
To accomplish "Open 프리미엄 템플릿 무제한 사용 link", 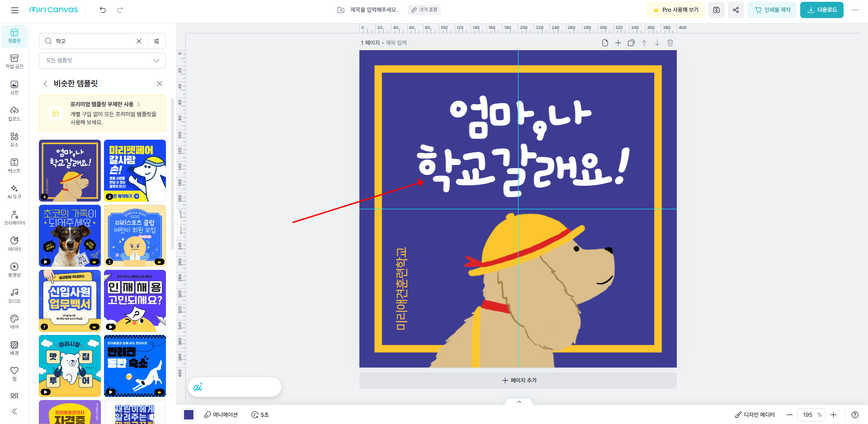I will tap(105, 104).
